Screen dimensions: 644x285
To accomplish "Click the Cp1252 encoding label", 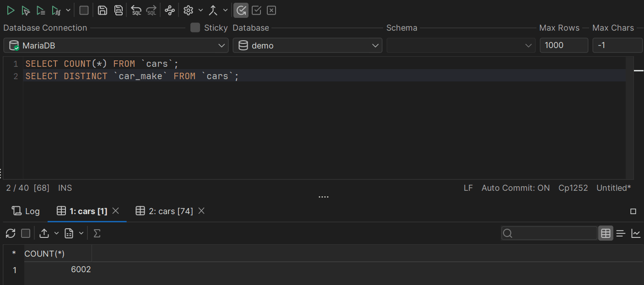I will pos(573,188).
